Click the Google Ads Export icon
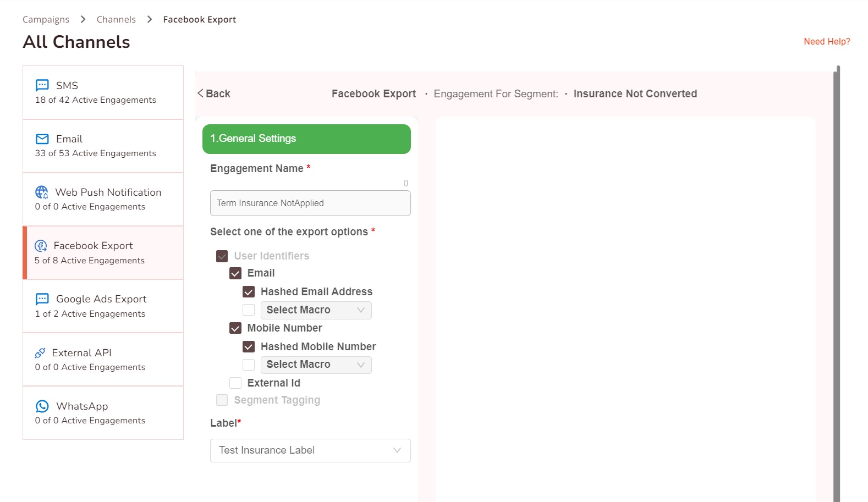Screen dimensions: 868x502 point(42,299)
